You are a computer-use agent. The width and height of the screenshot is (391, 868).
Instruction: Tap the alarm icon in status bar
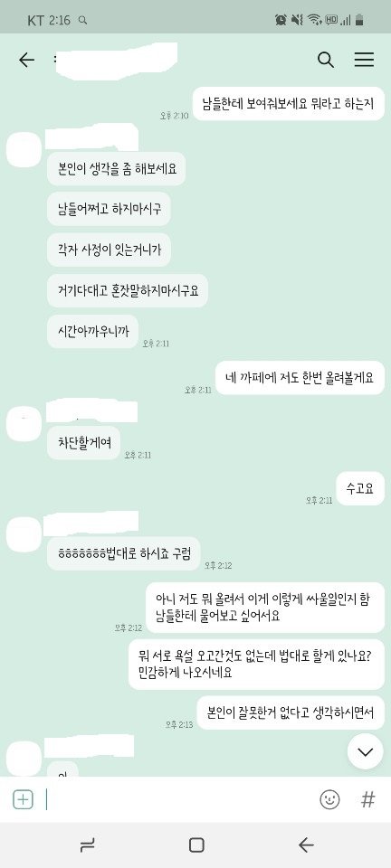(x=281, y=21)
